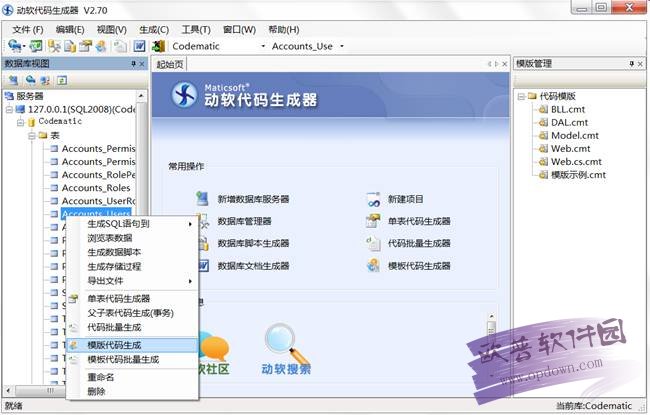Viewport: 650px width, 415px height.
Task: Click the Accounts_Roles table icon
Action: [x=54, y=188]
